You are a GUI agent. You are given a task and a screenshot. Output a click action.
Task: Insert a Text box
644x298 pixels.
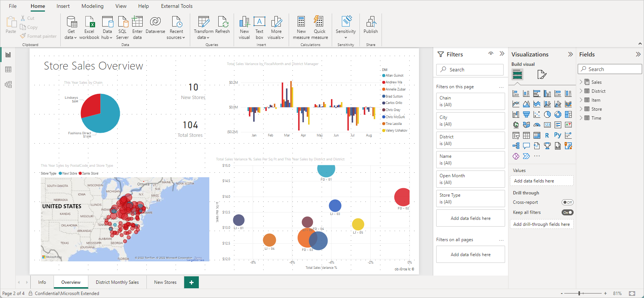(x=259, y=27)
